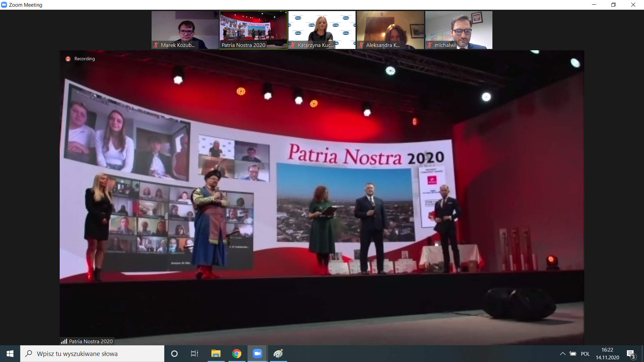This screenshot has height=362, width=644.
Task: Open Google Chrome from the taskbar
Action: tap(236, 354)
